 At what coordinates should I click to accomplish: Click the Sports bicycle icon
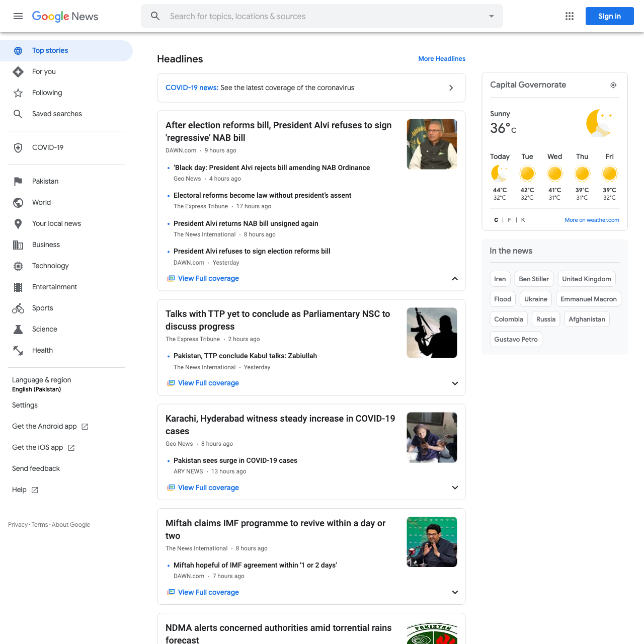[18, 308]
